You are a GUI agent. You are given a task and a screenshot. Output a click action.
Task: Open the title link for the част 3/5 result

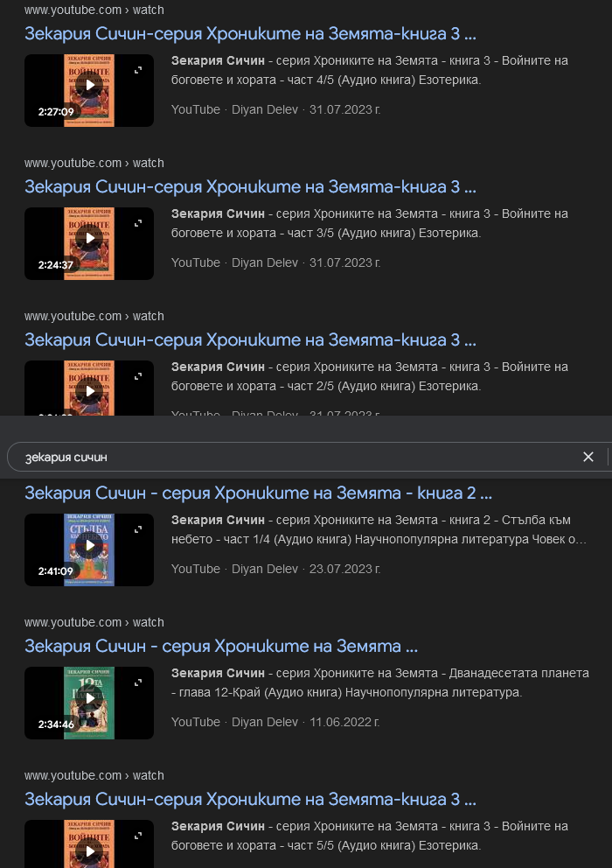pyautogui.click(x=250, y=187)
